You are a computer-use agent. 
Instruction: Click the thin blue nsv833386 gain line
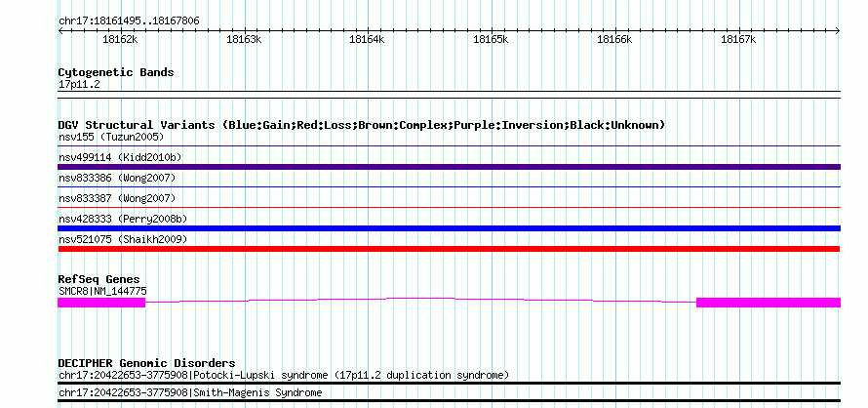449,187
